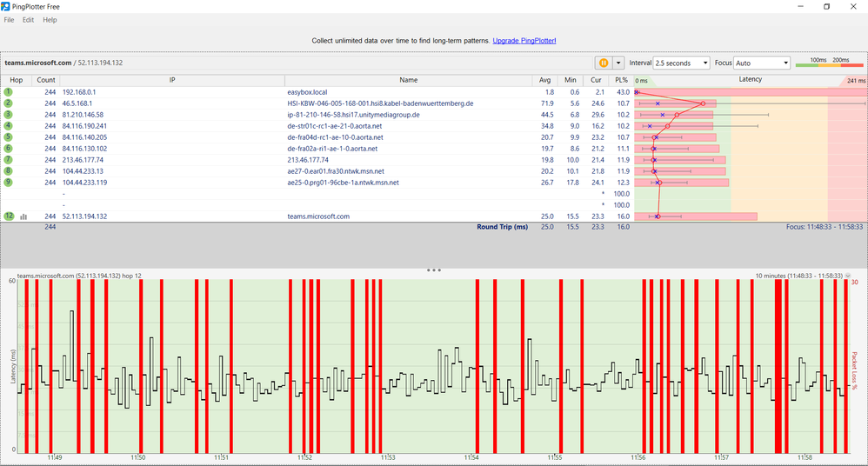Screen dimensions: 868x466
Task: Sort by the IP column header
Action: 172,80
